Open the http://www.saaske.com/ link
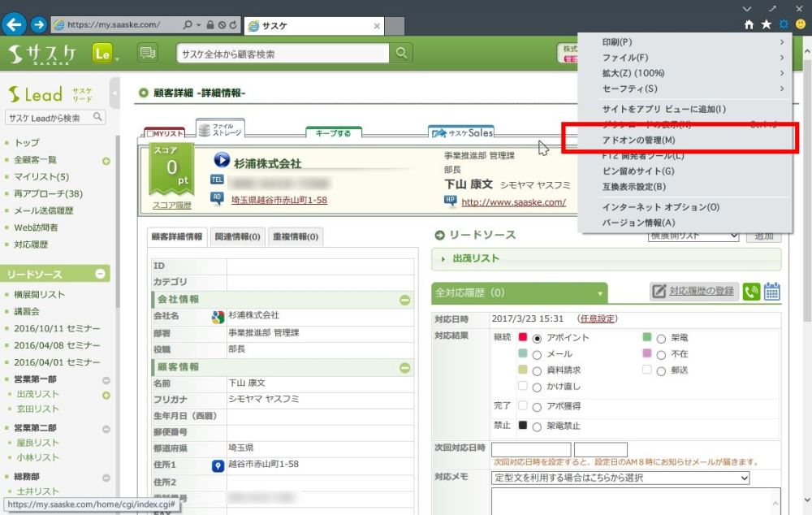This screenshot has width=812, height=515. pos(513,202)
